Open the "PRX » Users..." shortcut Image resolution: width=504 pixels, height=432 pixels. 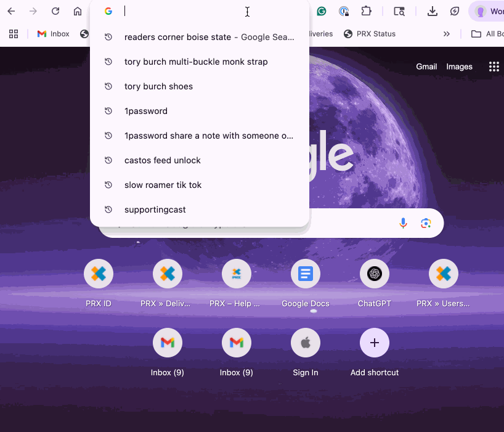[x=443, y=284]
